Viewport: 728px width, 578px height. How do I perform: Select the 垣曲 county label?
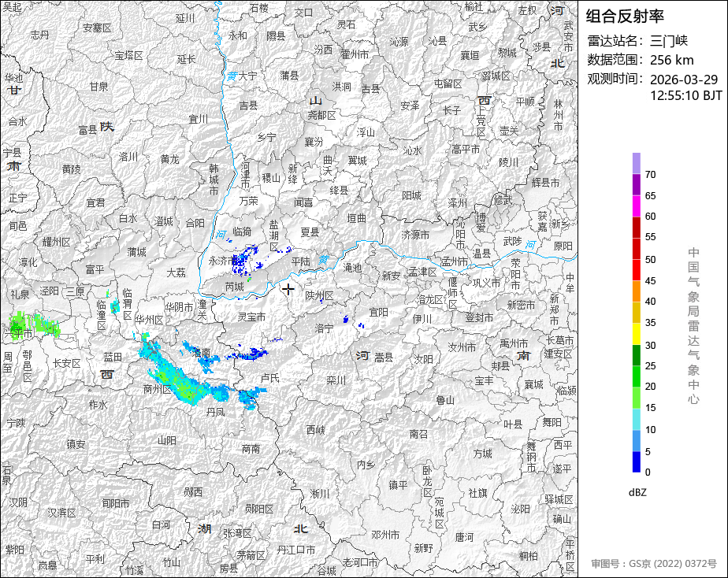coord(357,218)
